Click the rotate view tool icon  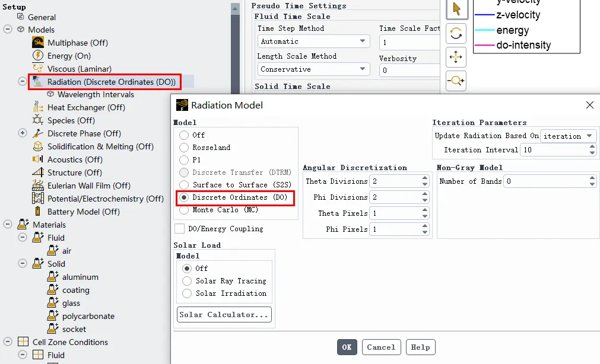pos(456,33)
